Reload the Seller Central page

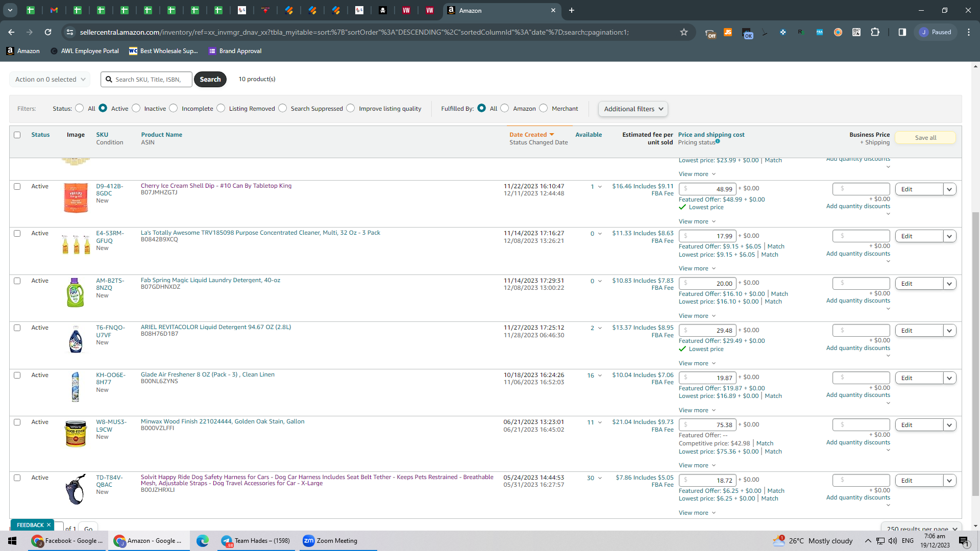point(48,32)
